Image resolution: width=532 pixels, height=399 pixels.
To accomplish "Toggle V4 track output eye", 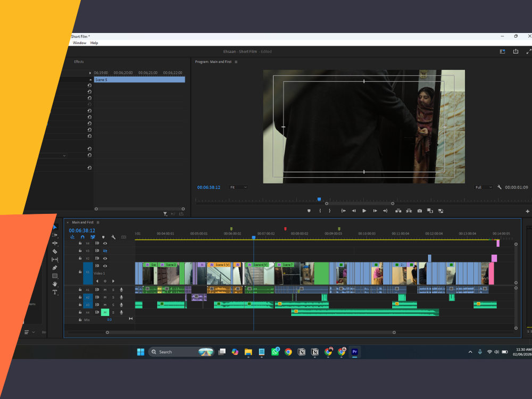I will (x=105, y=243).
